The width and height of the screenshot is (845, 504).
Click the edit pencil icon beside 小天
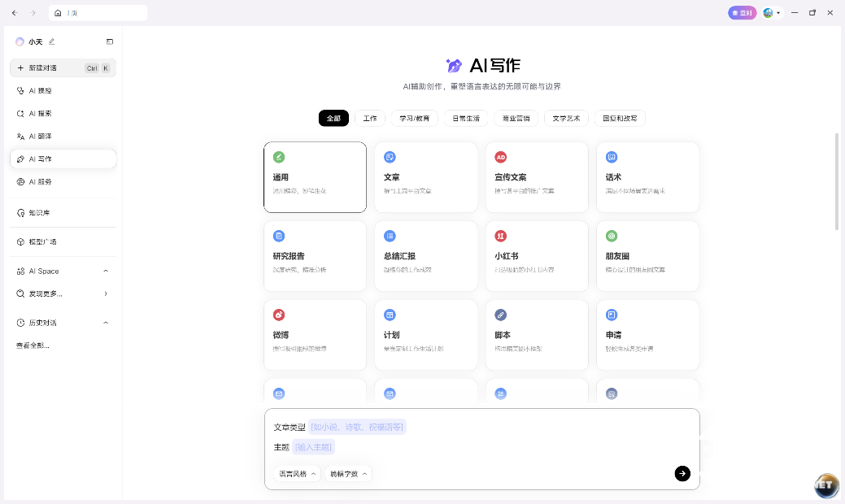pyautogui.click(x=52, y=41)
